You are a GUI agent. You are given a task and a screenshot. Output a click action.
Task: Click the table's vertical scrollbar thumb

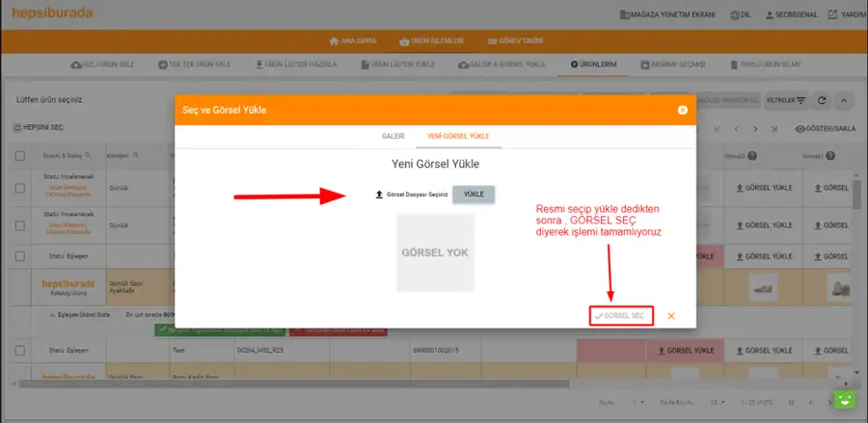point(857,195)
